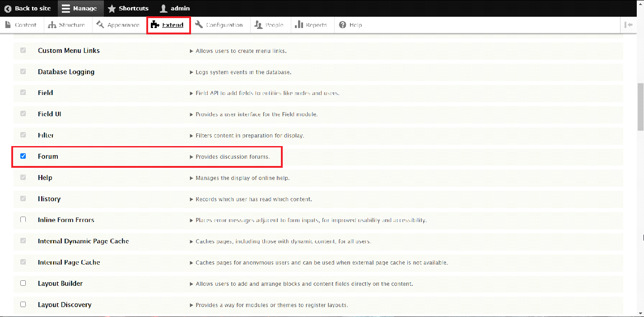Image resolution: width=644 pixels, height=317 pixels.
Task: Tick the Layout Discovery module checkbox
Action: [23, 304]
